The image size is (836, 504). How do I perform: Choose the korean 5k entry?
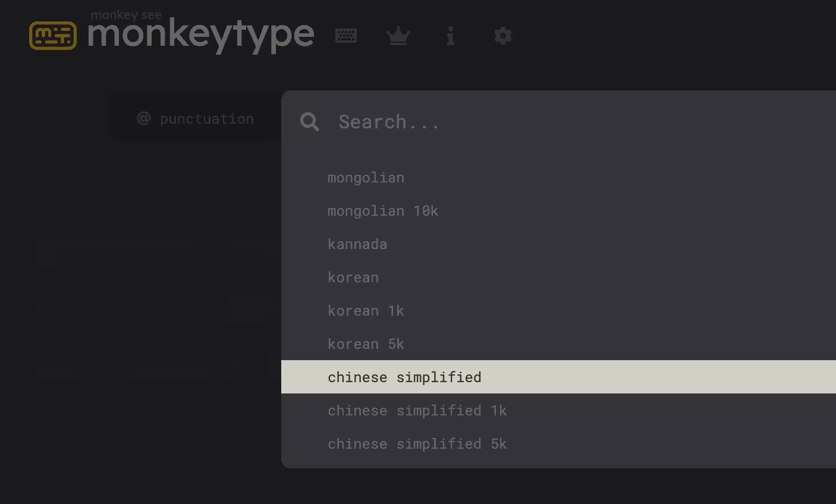click(x=558, y=344)
